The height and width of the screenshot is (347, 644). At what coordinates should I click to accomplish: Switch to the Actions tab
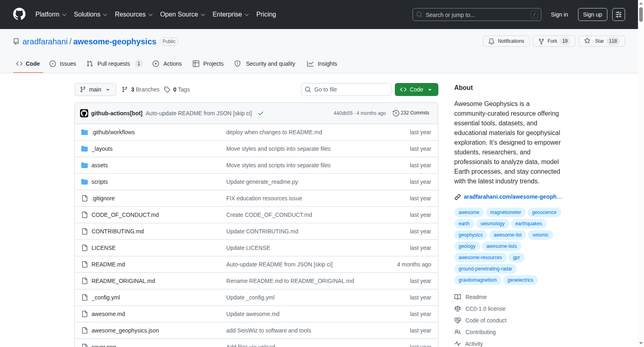coord(167,64)
